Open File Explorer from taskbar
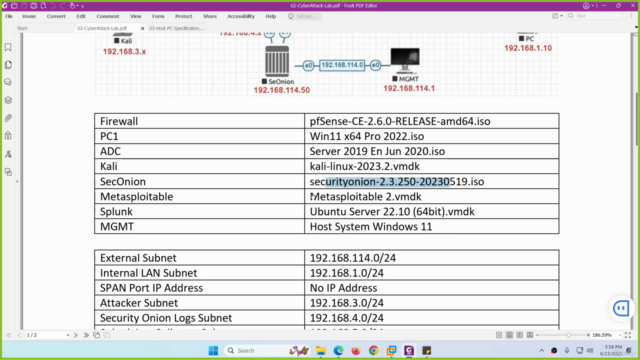 pyautogui.click(x=321, y=351)
